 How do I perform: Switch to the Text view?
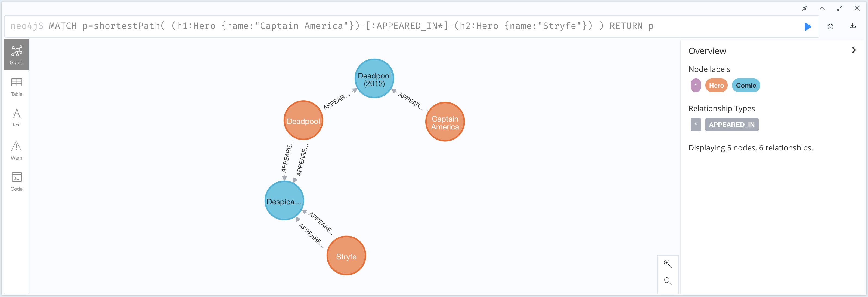tap(17, 117)
